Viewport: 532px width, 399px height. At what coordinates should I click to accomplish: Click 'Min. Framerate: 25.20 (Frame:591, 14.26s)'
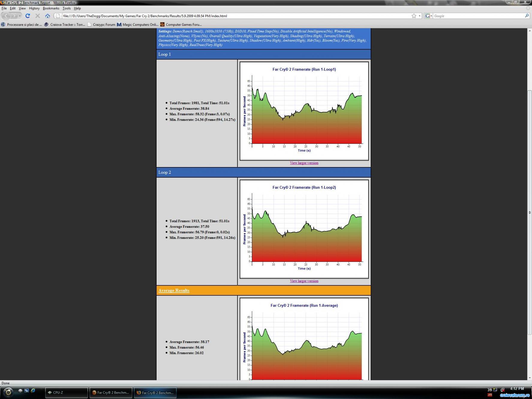coord(202,238)
